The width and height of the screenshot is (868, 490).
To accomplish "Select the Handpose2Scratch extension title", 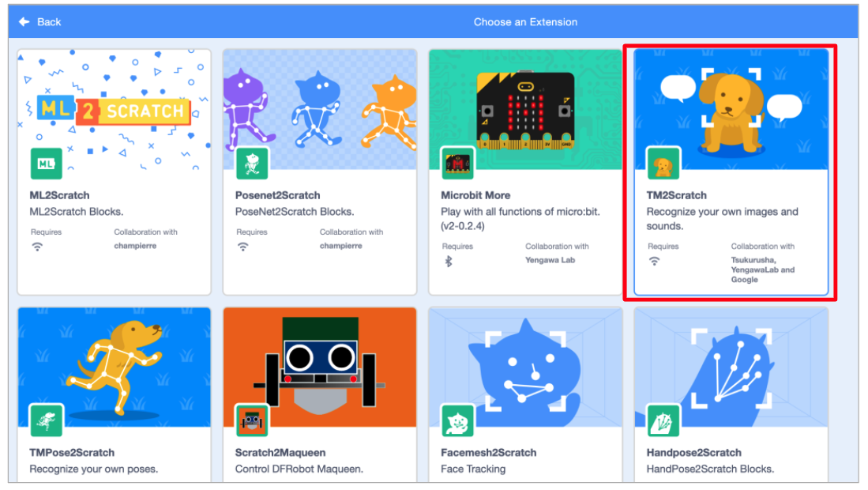I will coord(693,452).
